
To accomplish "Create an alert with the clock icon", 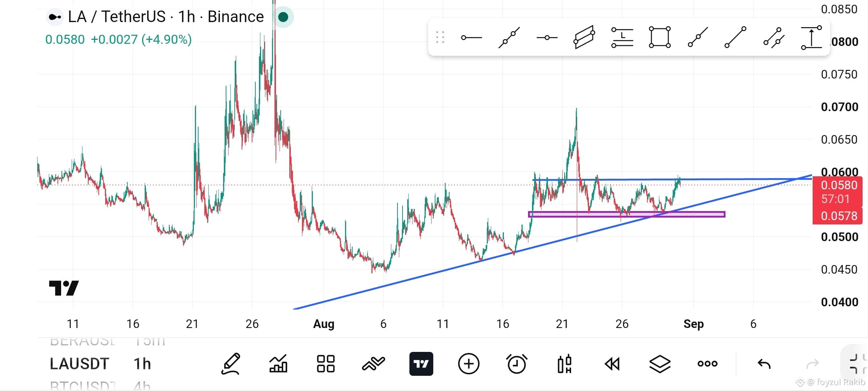I will [516, 363].
